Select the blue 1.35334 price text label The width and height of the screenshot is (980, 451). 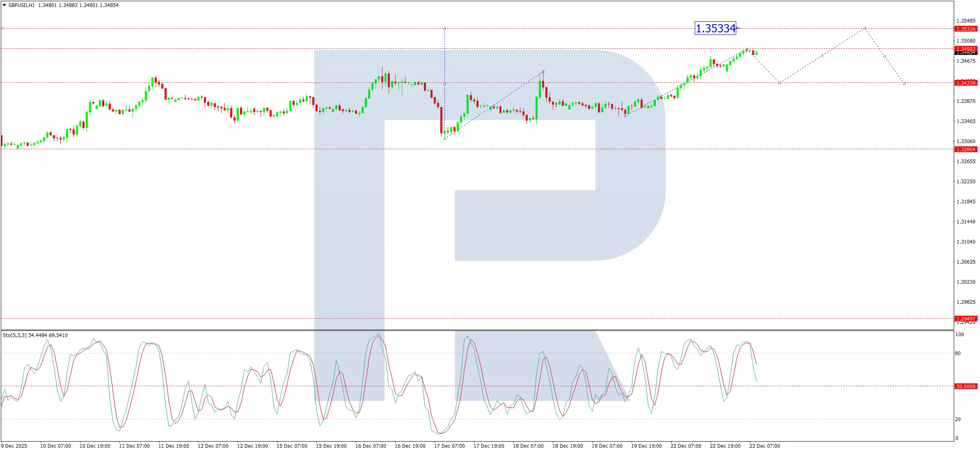click(715, 28)
